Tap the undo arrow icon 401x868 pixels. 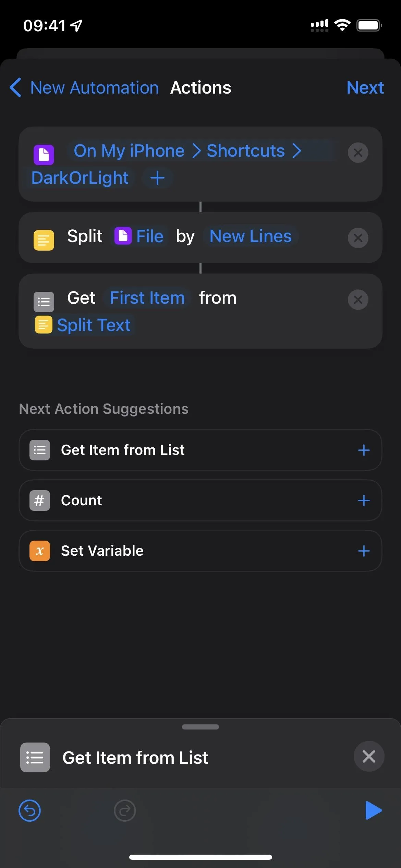point(29,811)
